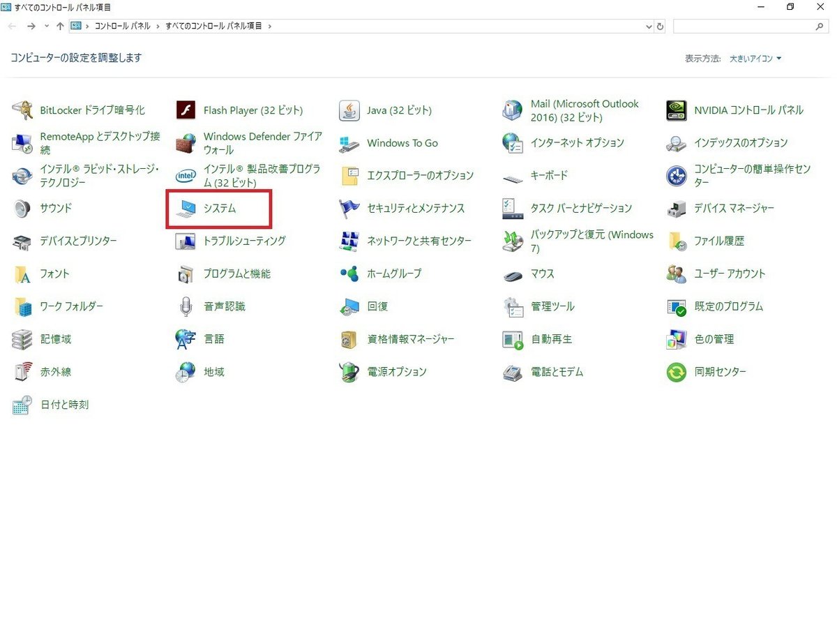Open the 回復 link
The width and height of the screenshot is (837, 644).
coord(377,307)
